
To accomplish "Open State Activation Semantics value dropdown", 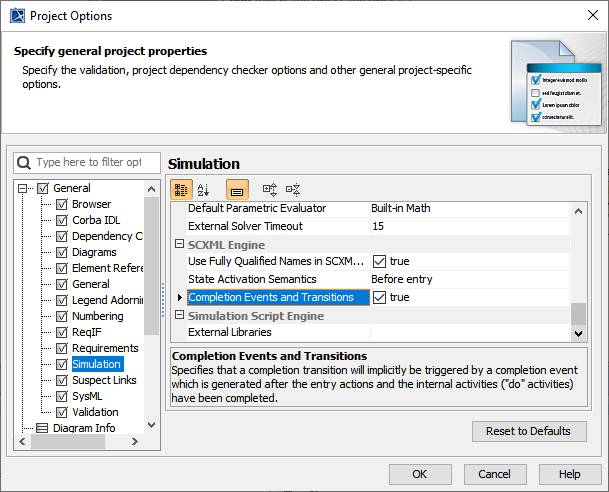I will [470, 280].
